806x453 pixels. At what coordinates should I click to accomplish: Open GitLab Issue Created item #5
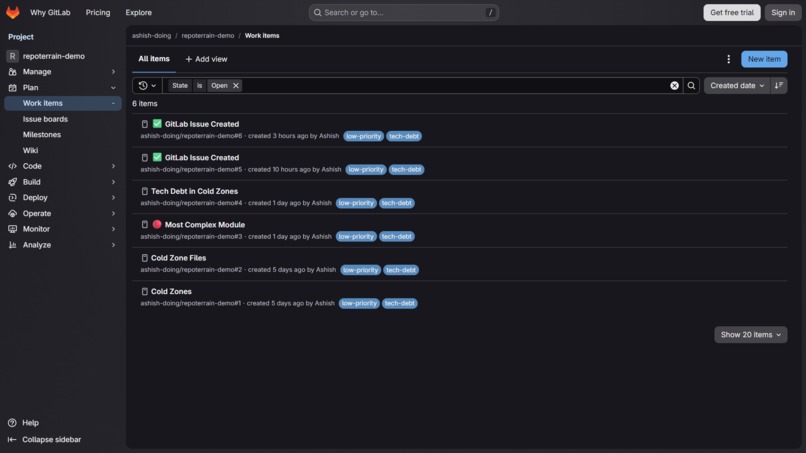(202, 158)
